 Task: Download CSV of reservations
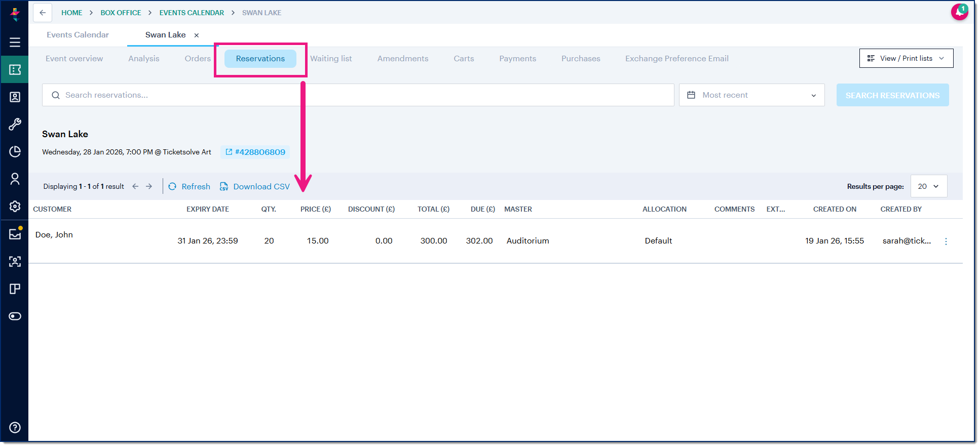click(254, 186)
